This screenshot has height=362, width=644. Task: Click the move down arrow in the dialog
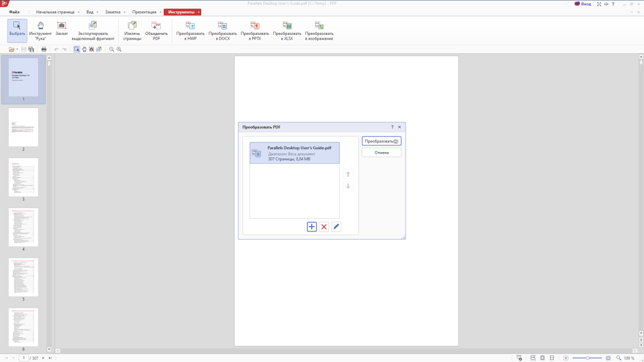point(348,186)
